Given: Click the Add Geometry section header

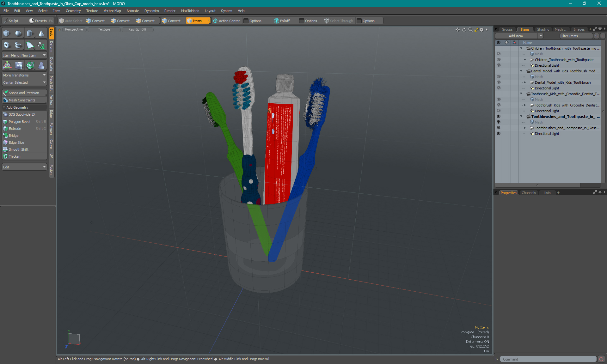Looking at the screenshot, I should click(x=24, y=107).
